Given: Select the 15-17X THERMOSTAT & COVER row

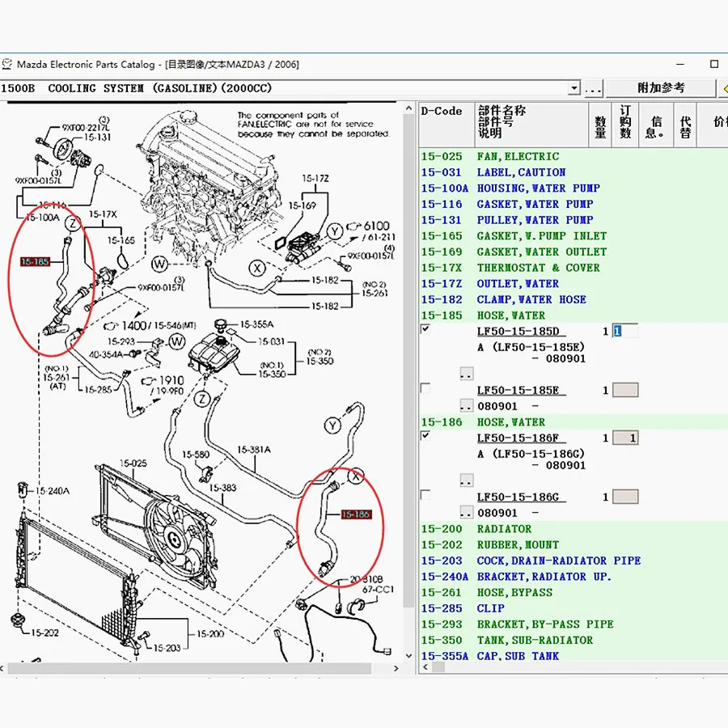Looking at the screenshot, I should (x=574, y=268).
